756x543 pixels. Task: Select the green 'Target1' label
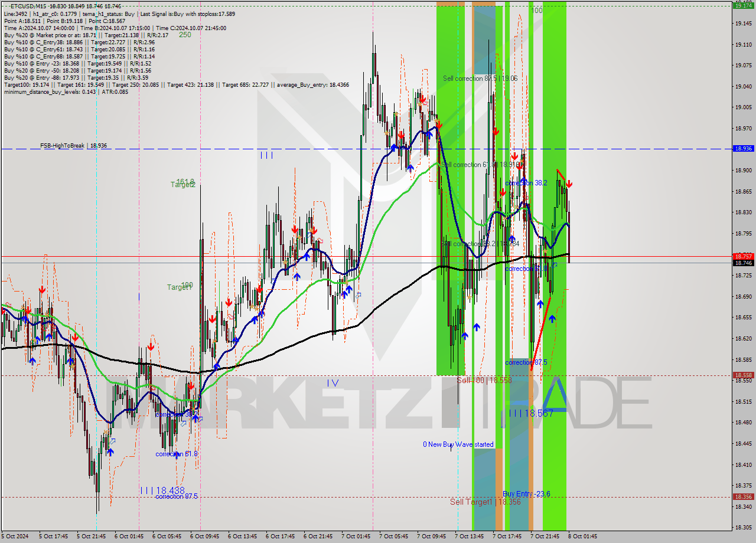click(x=179, y=287)
